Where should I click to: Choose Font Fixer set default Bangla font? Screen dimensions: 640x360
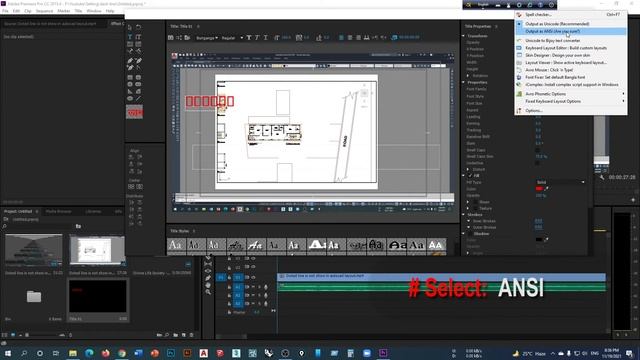(x=571, y=78)
